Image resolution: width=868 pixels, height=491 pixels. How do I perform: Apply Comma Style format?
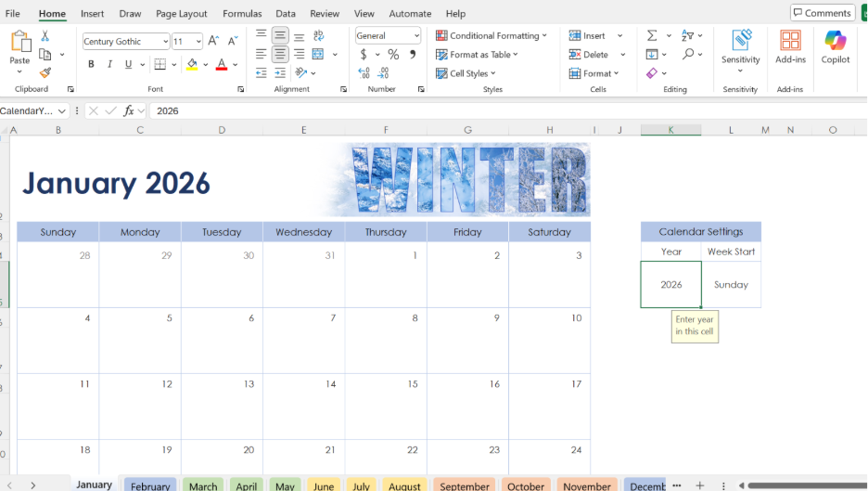[x=413, y=55]
